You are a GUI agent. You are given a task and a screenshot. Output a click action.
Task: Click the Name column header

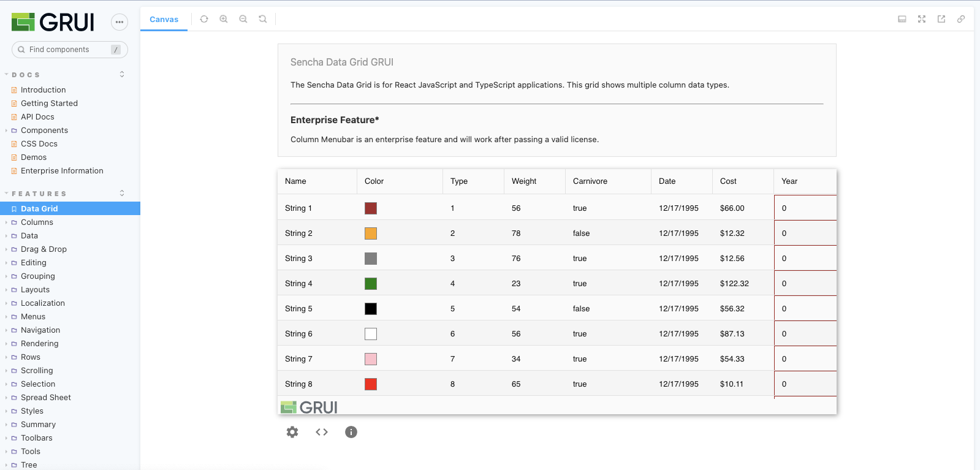click(317, 181)
